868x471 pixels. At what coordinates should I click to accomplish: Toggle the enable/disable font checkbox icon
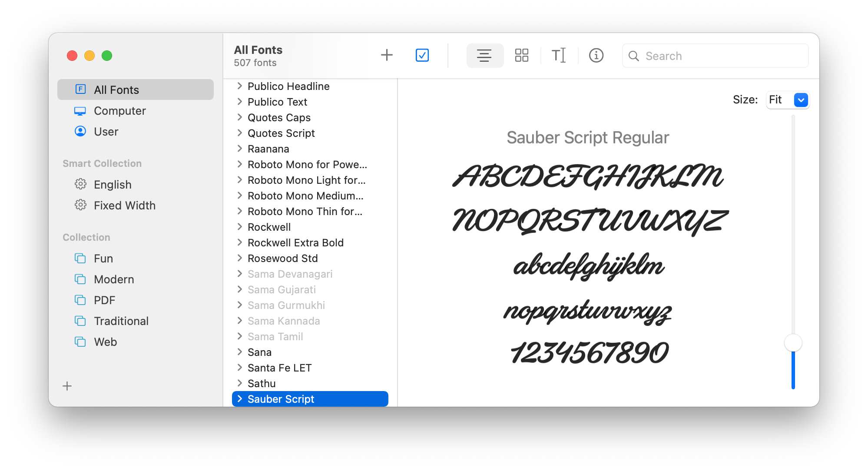[x=422, y=55]
